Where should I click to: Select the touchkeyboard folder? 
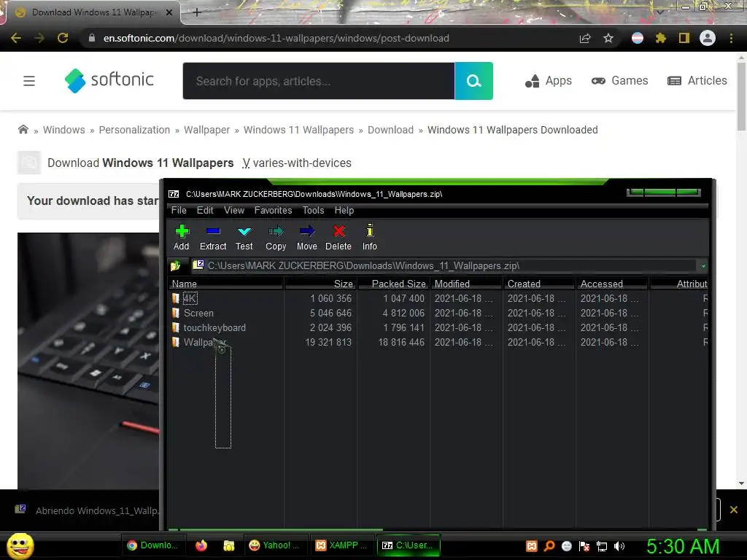click(214, 328)
